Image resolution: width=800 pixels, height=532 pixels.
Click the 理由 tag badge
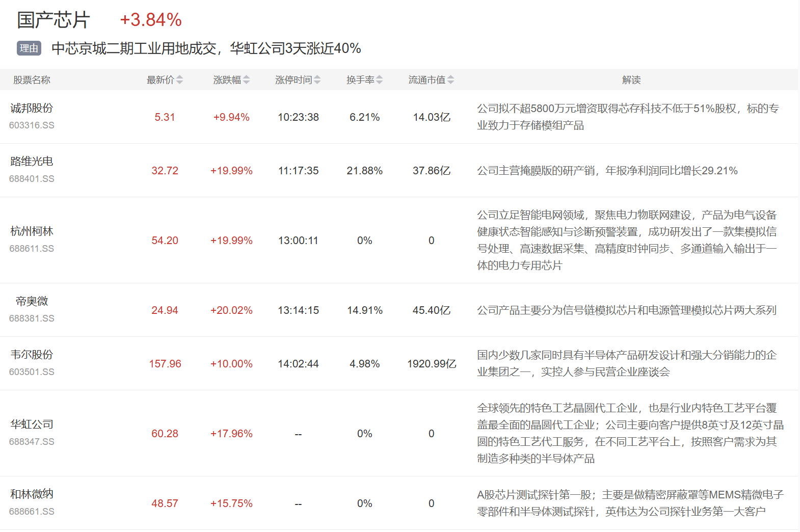[x=29, y=48]
